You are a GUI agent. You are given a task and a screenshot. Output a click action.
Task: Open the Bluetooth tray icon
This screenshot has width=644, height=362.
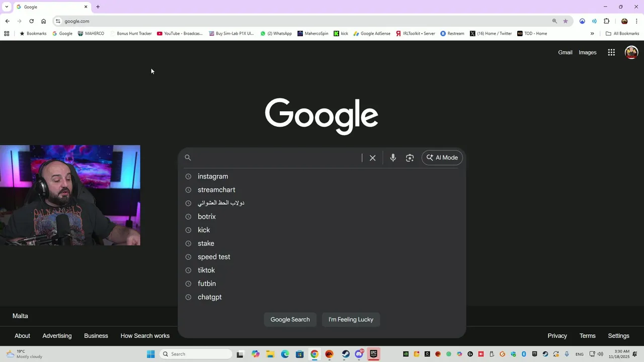pyautogui.click(x=524, y=354)
